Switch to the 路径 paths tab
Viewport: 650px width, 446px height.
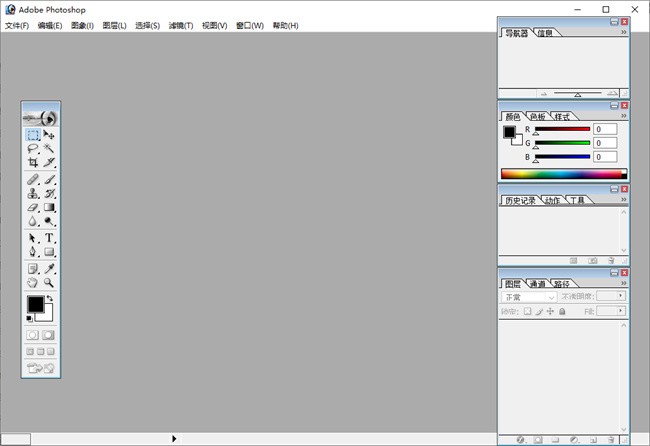tap(562, 284)
